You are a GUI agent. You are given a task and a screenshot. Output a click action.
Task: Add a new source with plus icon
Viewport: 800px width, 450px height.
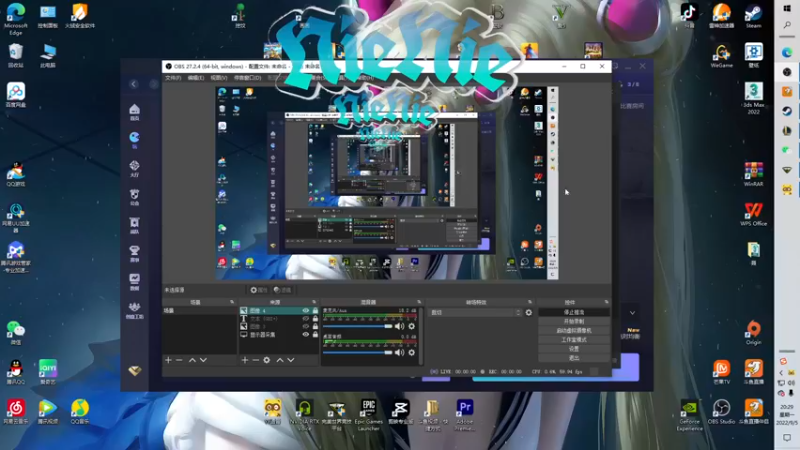tap(245, 360)
